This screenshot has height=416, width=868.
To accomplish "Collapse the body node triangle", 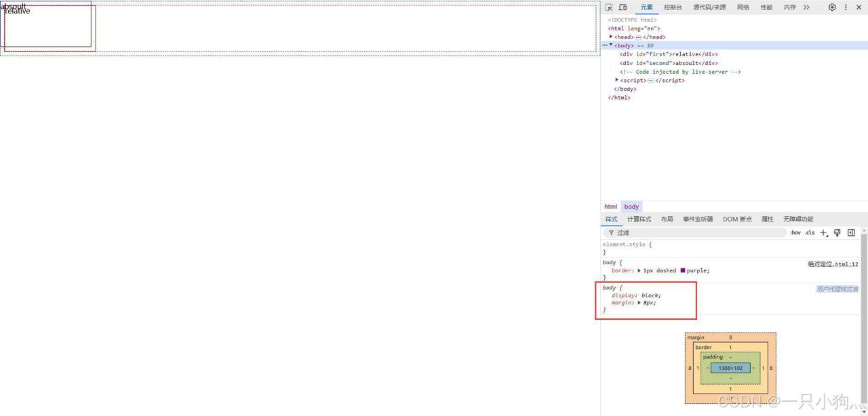I will click(x=611, y=45).
